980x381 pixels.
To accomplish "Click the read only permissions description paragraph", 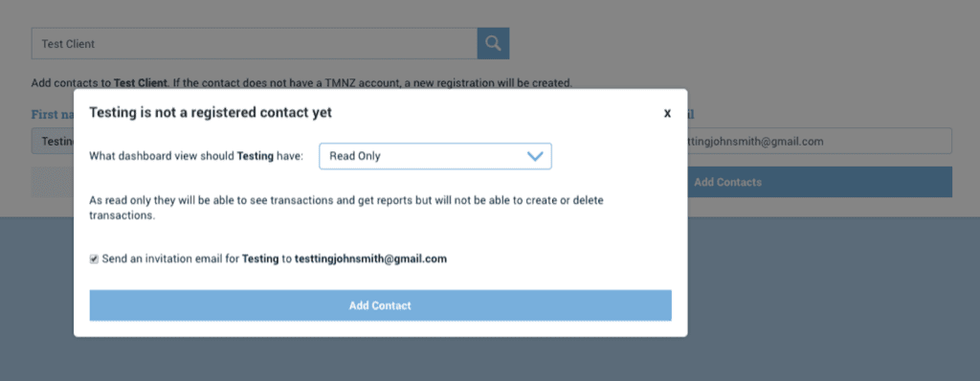I will point(346,209).
